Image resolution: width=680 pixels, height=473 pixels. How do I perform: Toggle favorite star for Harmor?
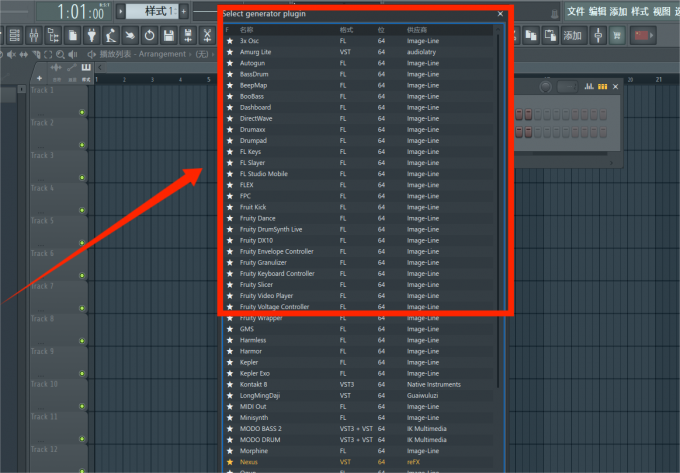(230, 351)
